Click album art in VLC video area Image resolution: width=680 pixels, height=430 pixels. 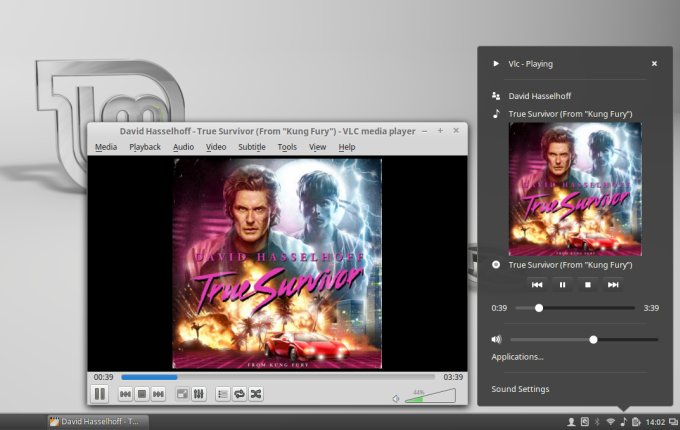point(278,264)
